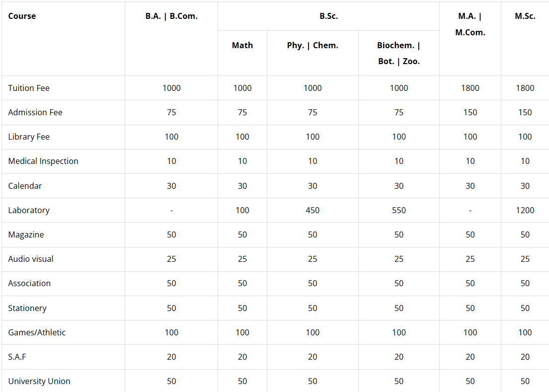Click the Laboratory row label
The image size is (549, 392).
pyautogui.click(x=29, y=210)
